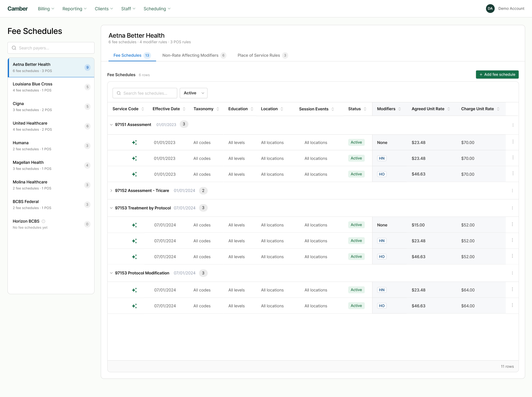This screenshot has height=397, width=532.
Task: Sort by Location column
Action: tap(282, 109)
